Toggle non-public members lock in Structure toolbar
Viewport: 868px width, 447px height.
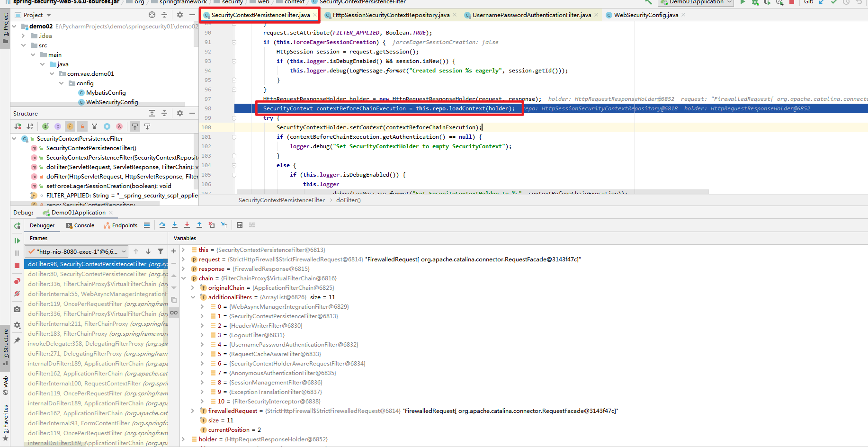82,126
